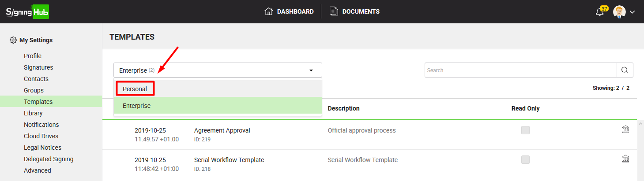Expand the user account menu chevron
The height and width of the screenshot is (181, 644).
point(632,12)
